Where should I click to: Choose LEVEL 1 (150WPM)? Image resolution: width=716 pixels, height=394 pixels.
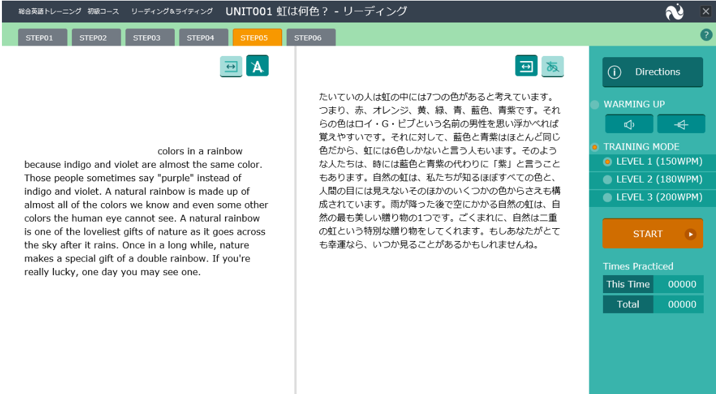click(x=653, y=162)
